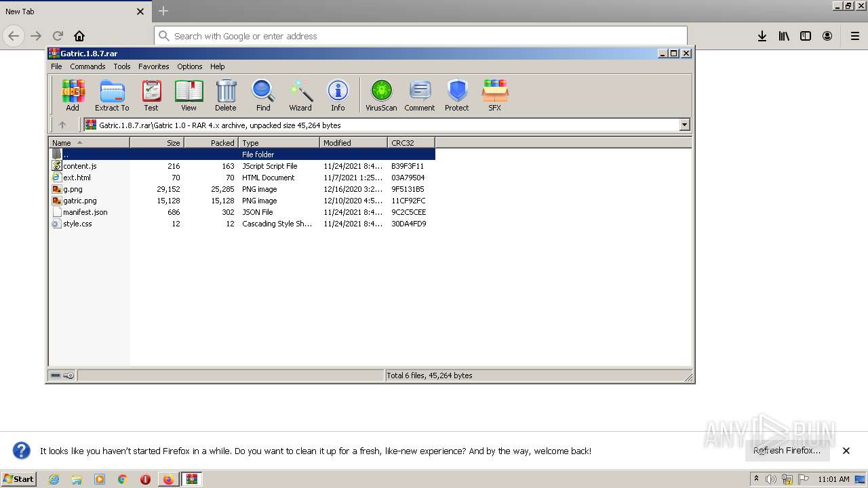Select gatric.png file
This screenshot has height=488, width=868.
click(242, 201)
